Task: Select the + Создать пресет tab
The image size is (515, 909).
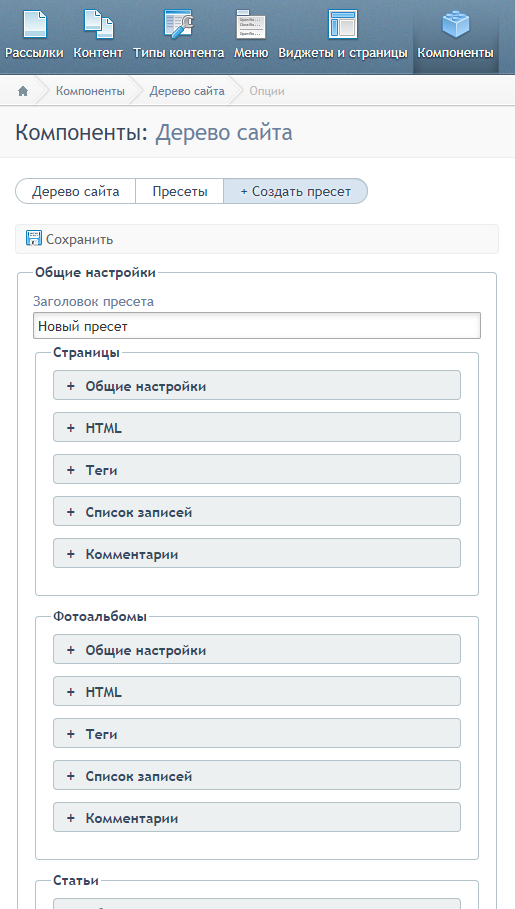Action: (296, 191)
